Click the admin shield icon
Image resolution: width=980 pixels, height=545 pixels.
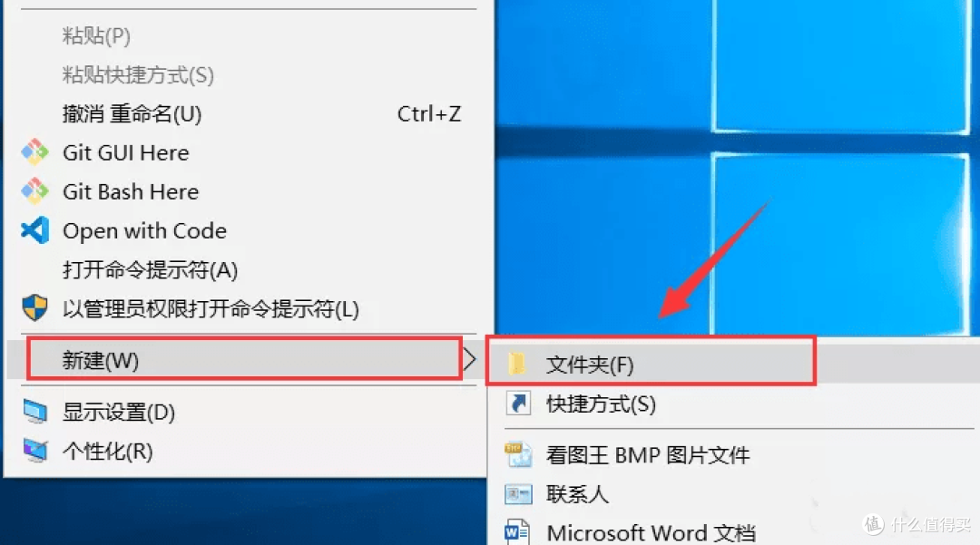click(x=34, y=309)
